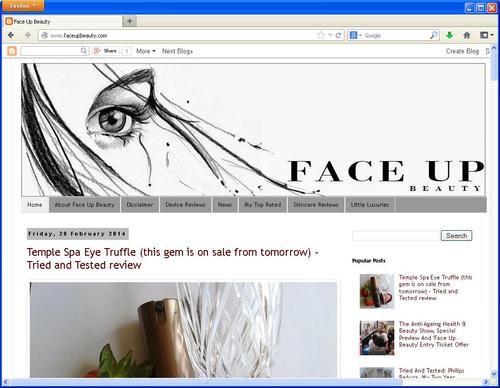Open the About Face Up Beauty page
500x388 pixels.
coord(84,205)
